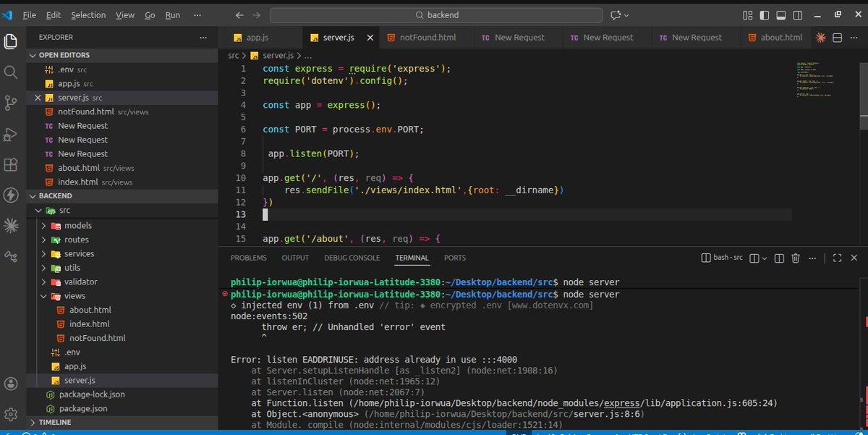Click the Go Back arrow in title bar
The image size is (868, 435).
pyautogui.click(x=240, y=15)
